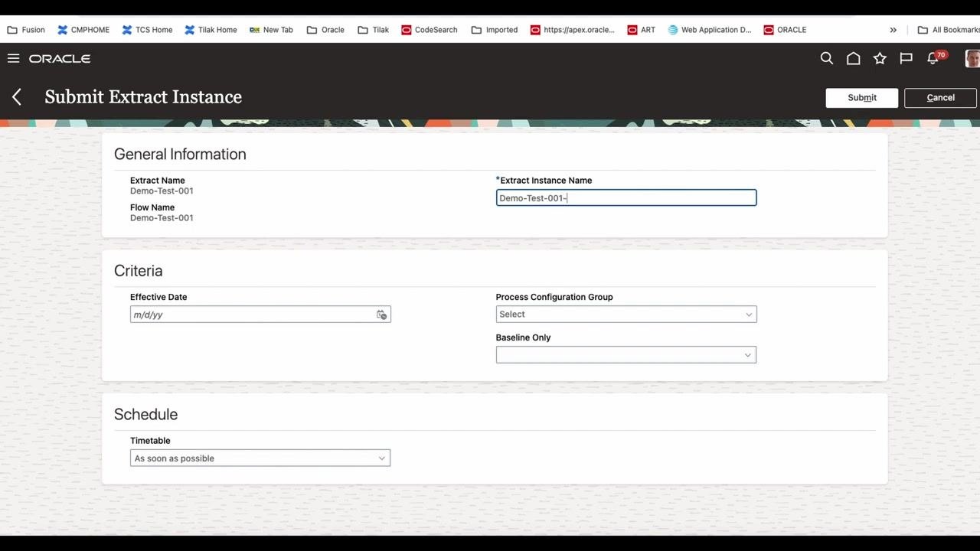
Task: Focus the Extract Instance Name field
Action: [626, 198]
